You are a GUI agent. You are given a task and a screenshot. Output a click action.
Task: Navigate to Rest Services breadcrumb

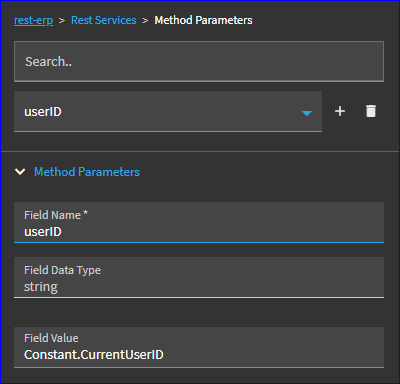104,20
